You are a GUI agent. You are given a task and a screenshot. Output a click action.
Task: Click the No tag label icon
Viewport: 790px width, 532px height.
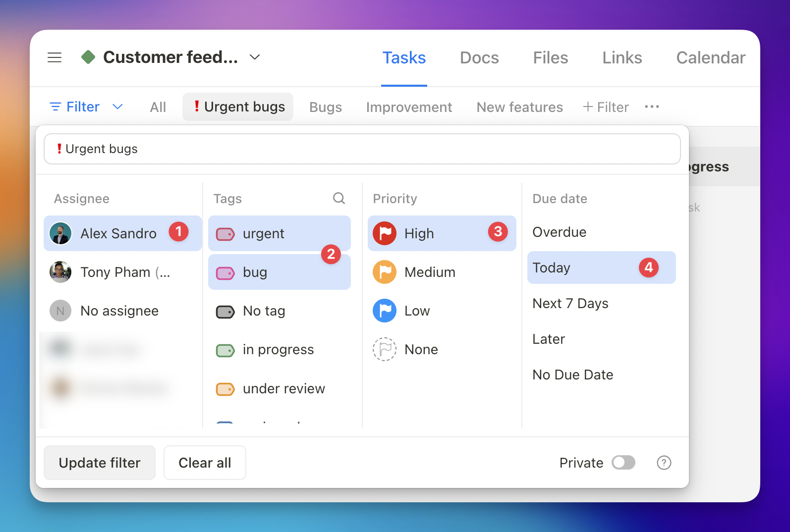pyautogui.click(x=226, y=312)
